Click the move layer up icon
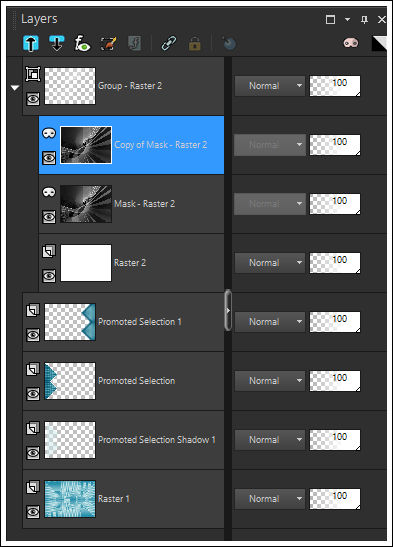The width and height of the screenshot is (393, 547). click(x=31, y=44)
